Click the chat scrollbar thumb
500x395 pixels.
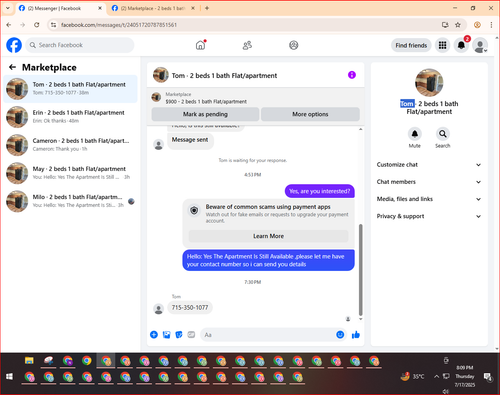[x=360, y=269]
